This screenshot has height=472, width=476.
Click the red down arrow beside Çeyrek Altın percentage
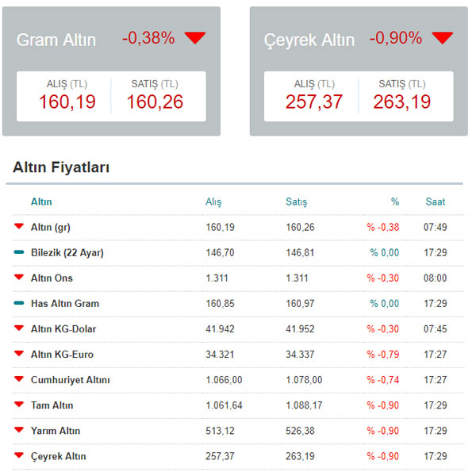click(x=443, y=37)
